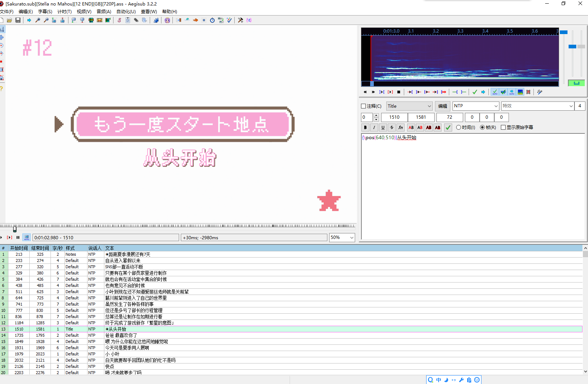This screenshot has height=384, width=588.
Task: Open kanji timer with the orange fish icon
Action: tap(196, 20)
